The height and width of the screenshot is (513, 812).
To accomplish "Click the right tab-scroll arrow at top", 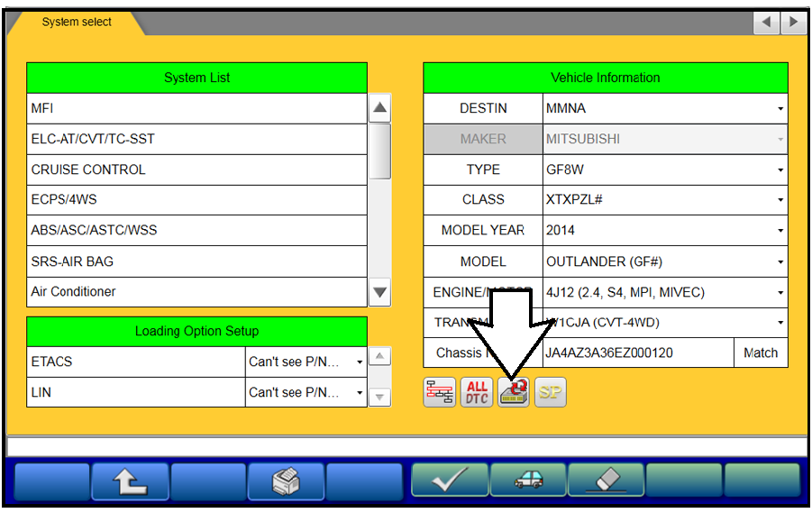I will coord(793,23).
